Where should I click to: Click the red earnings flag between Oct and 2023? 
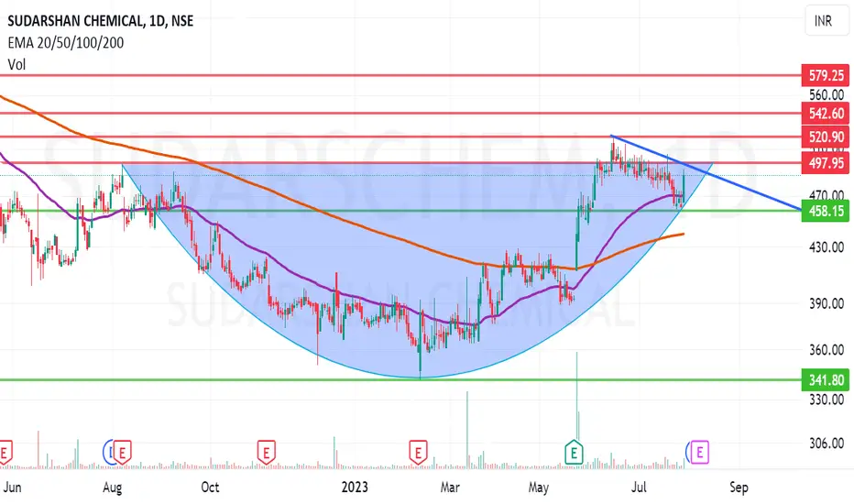coord(267,453)
